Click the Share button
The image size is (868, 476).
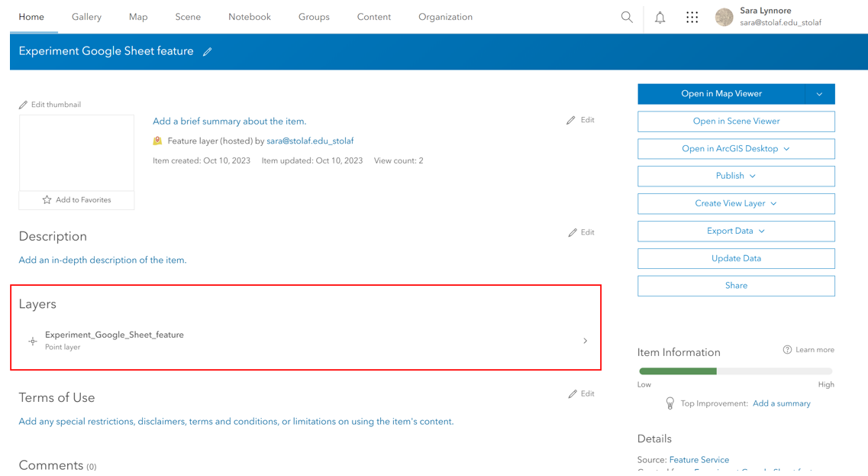point(736,286)
